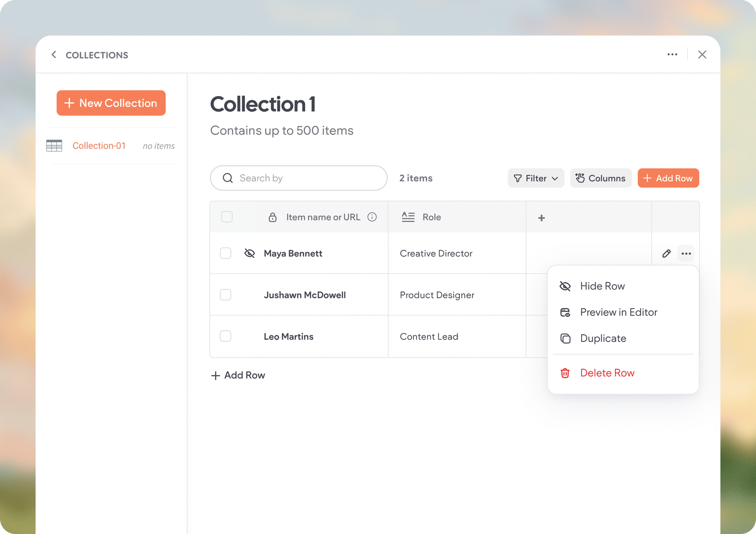This screenshot has height=534, width=756.
Task: Add a new column with plus icon
Action: [x=541, y=218]
